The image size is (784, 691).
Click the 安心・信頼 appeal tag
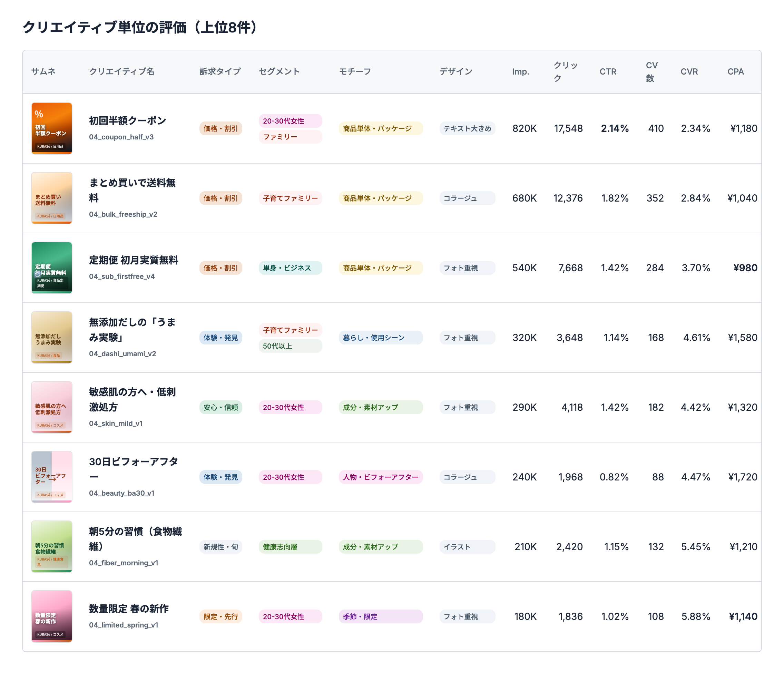[220, 408]
